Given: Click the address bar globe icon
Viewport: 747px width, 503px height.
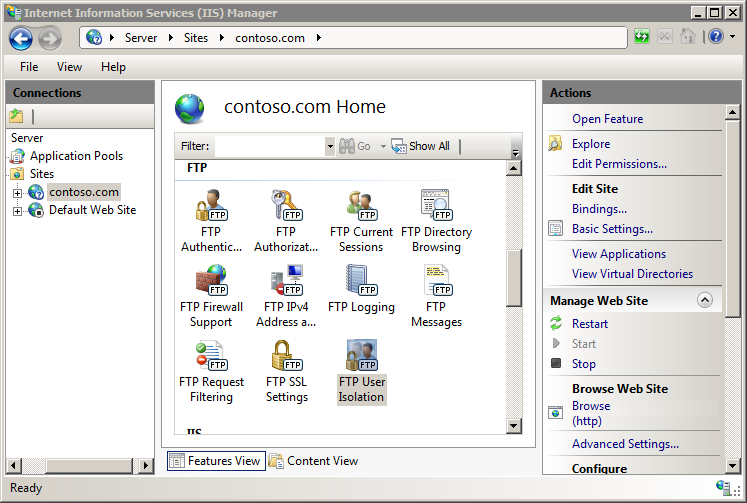Looking at the screenshot, I should pyautogui.click(x=94, y=37).
